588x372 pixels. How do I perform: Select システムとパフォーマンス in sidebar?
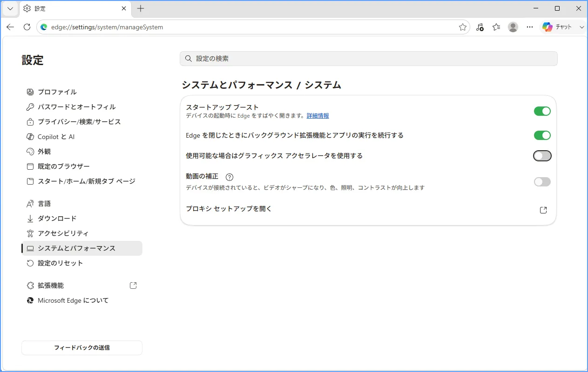(82, 248)
